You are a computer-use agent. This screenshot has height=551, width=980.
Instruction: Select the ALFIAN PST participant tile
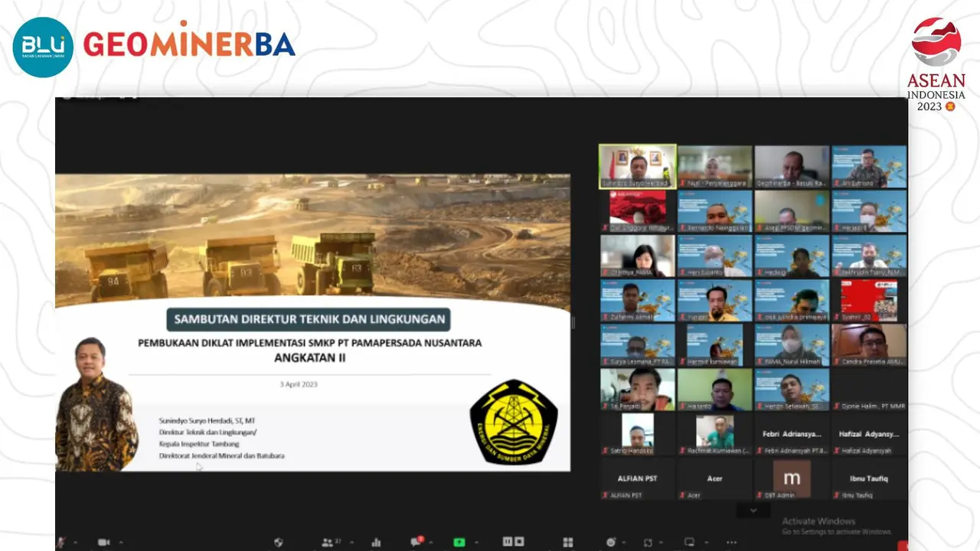point(638,478)
